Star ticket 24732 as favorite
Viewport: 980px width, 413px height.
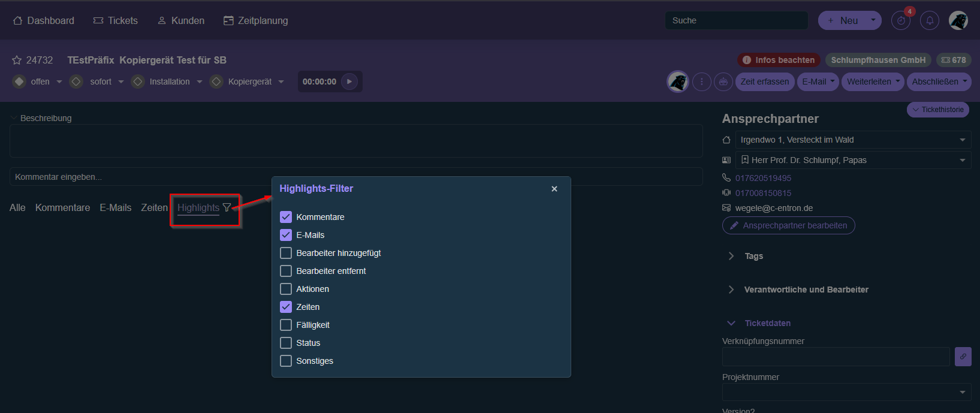(x=17, y=60)
